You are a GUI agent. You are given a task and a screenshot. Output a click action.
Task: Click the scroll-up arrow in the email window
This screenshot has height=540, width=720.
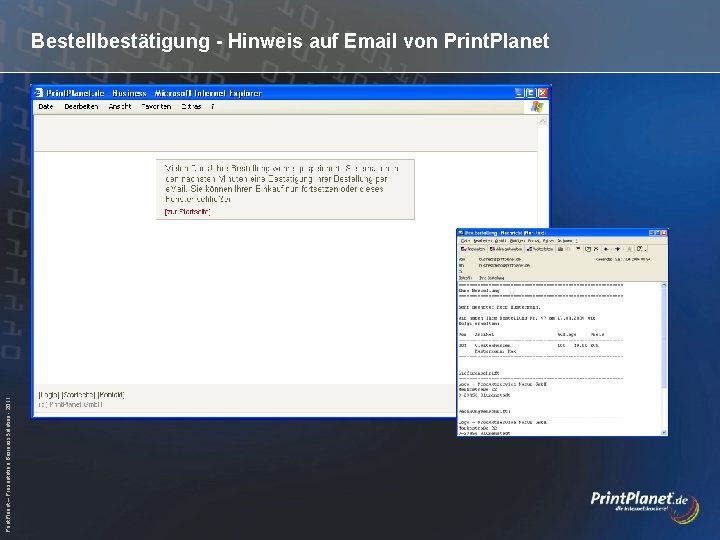(x=664, y=286)
